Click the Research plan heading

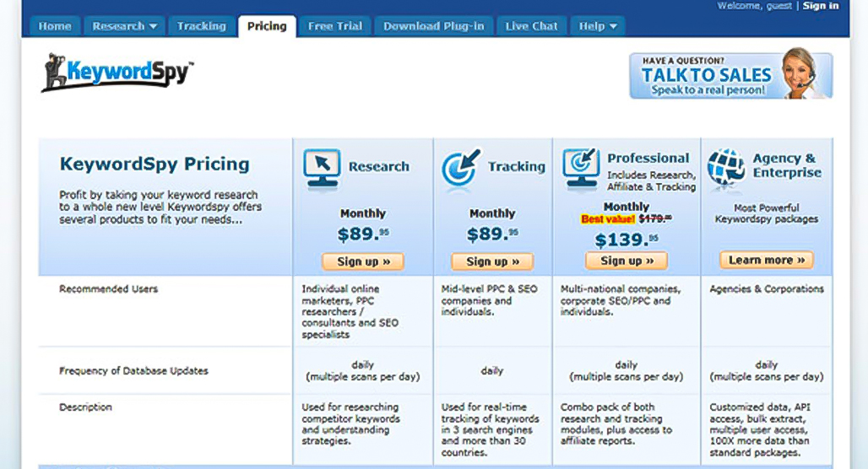point(378,166)
